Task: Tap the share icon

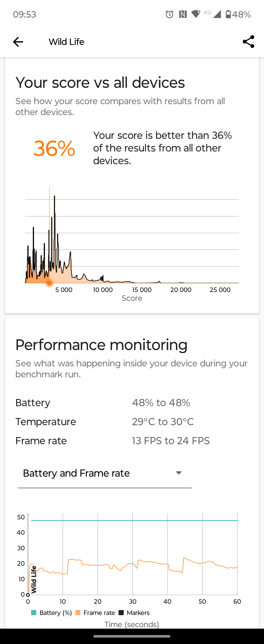Action: 248,42
